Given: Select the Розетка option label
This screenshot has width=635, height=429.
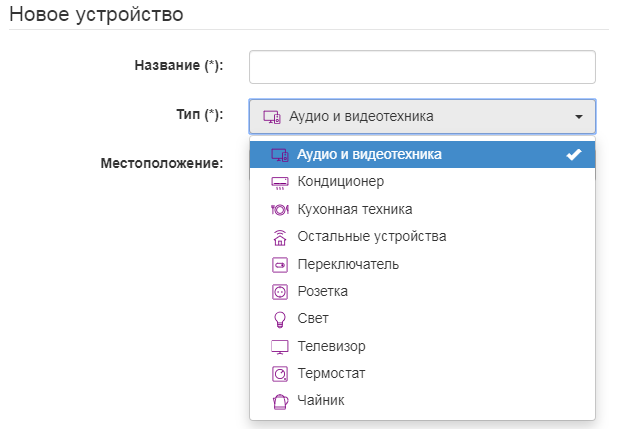Looking at the screenshot, I should point(322,292).
